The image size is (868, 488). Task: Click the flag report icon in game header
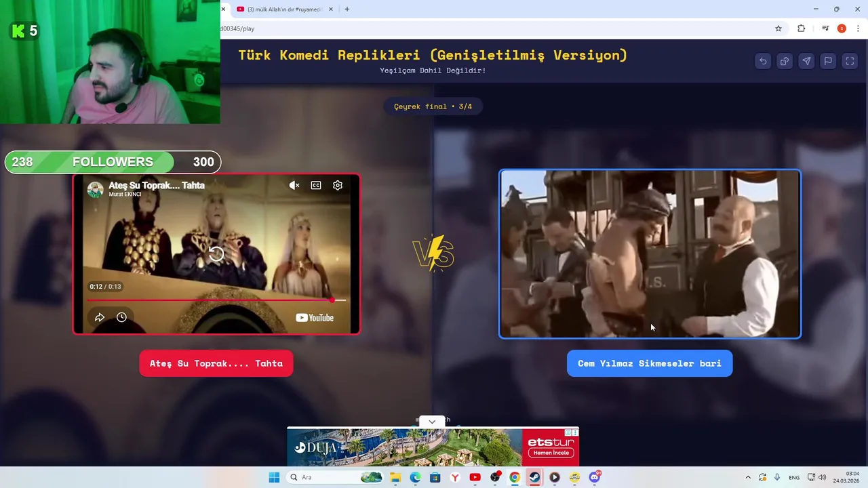point(828,61)
